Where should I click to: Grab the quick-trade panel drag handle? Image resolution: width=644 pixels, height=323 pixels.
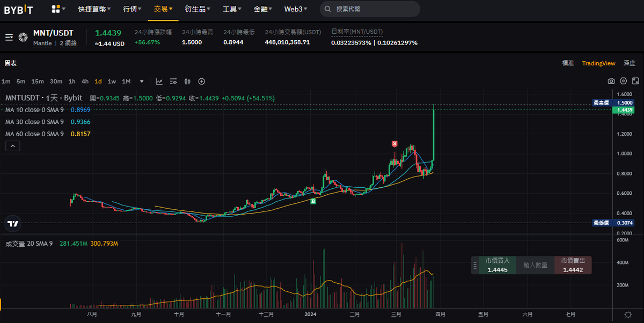pos(474,266)
